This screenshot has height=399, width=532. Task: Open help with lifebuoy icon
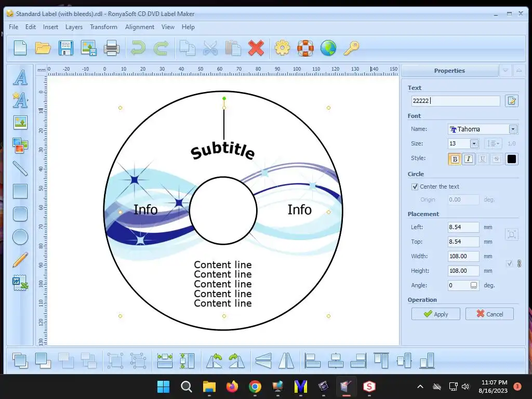click(305, 47)
